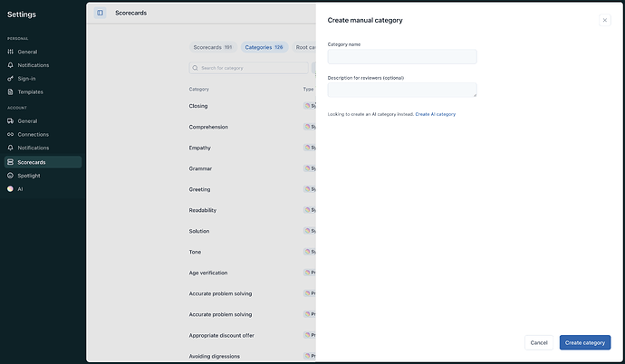625x364 pixels.
Task: Select the Grammar category row
Action: (x=200, y=168)
